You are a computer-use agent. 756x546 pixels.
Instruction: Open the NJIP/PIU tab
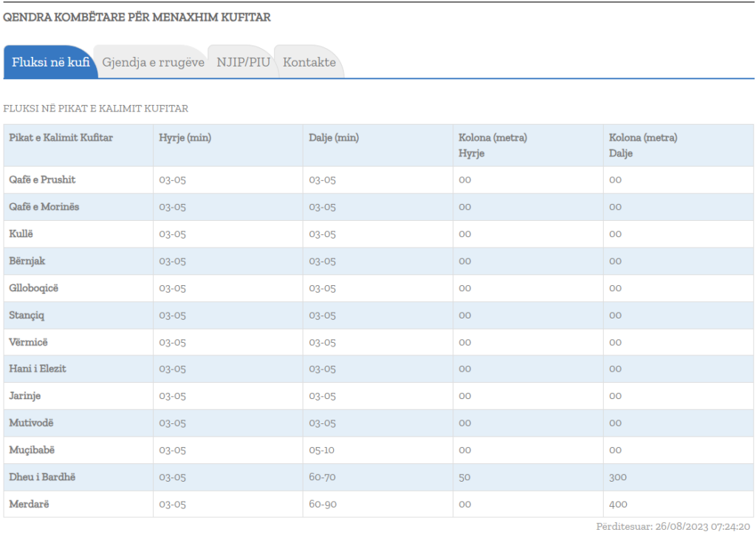pos(243,63)
